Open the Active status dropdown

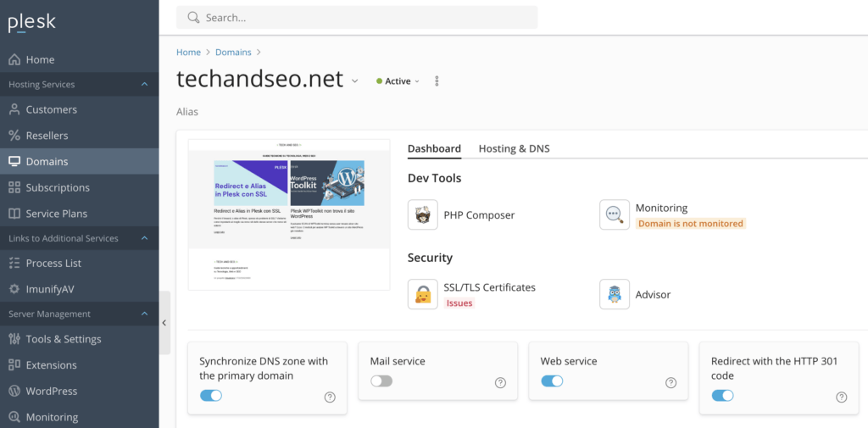click(398, 81)
